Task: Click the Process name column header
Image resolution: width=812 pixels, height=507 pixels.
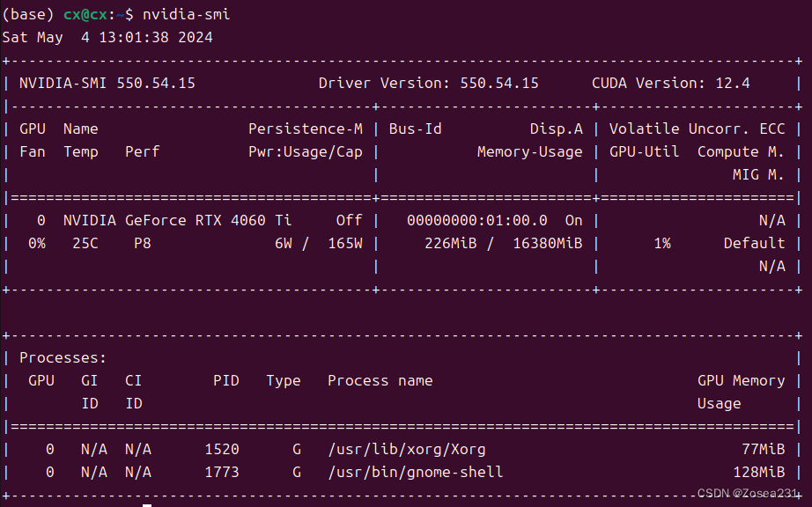Action: tap(380, 380)
